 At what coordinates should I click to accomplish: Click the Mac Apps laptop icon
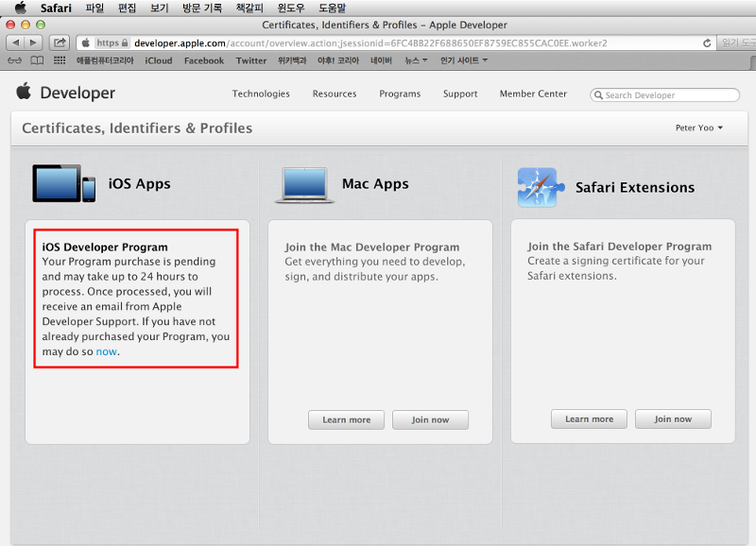pos(304,185)
